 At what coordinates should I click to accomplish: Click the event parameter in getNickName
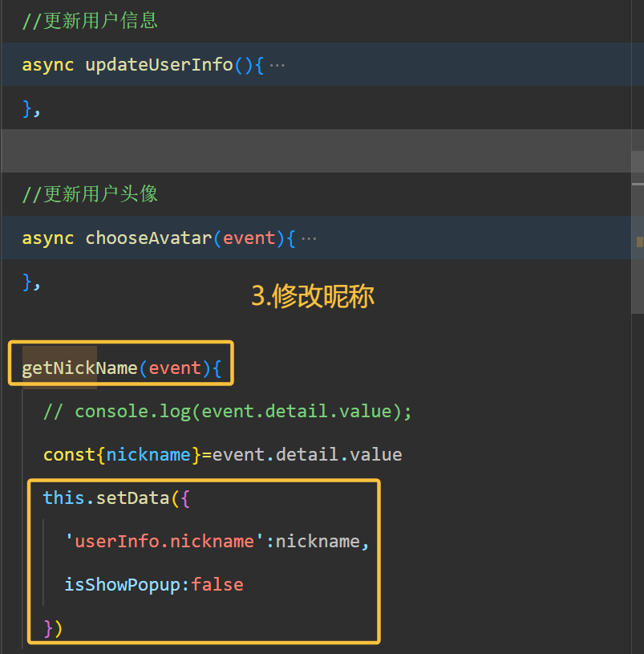click(x=175, y=368)
